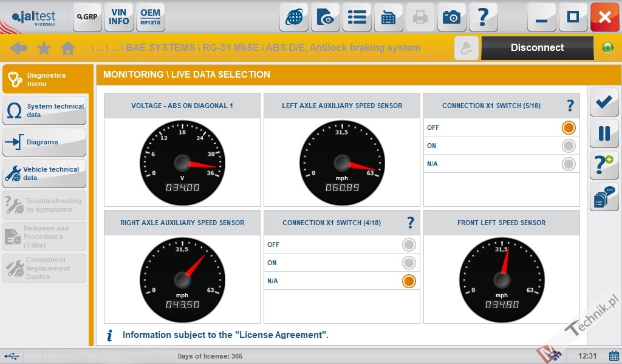Go back with the left arrow
This screenshot has height=364, width=622.
tap(19, 48)
